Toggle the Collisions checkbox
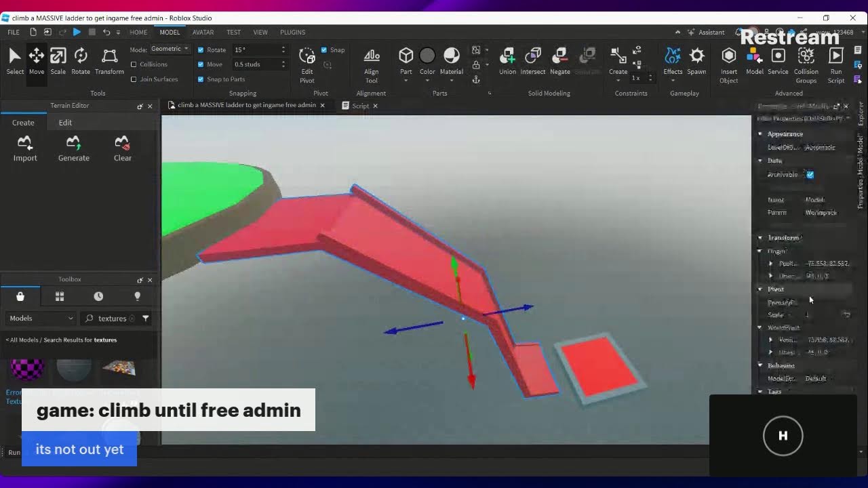868x488 pixels. point(134,64)
